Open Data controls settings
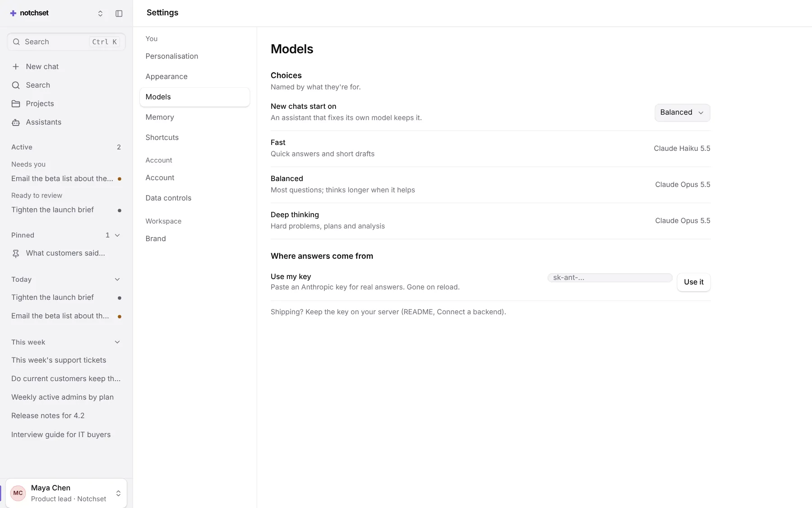 (194, 198)
